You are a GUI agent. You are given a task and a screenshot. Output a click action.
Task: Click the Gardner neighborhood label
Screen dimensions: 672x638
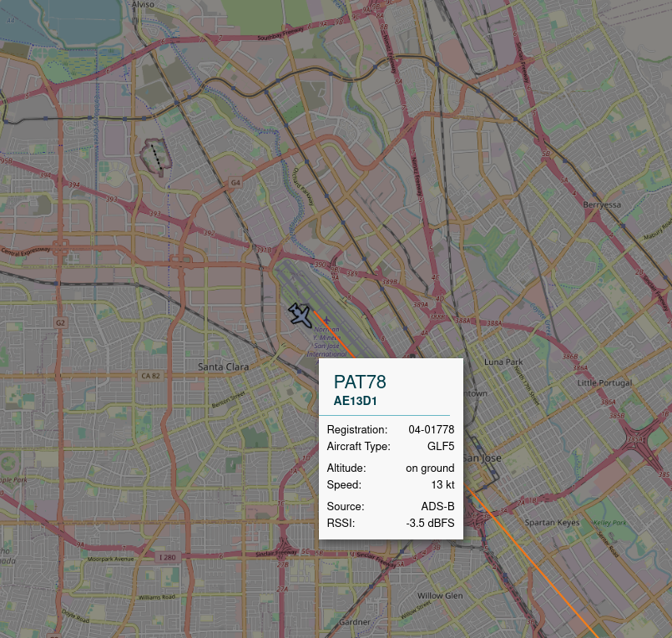point(355,621)
